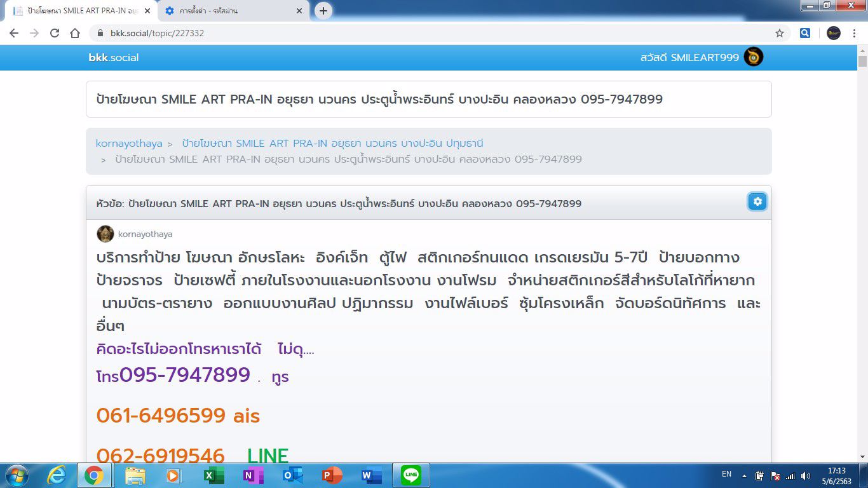Launch Internet Explorer from the taskbar
Viewport: 868px width, 488px height.
[x=57, y=475]
